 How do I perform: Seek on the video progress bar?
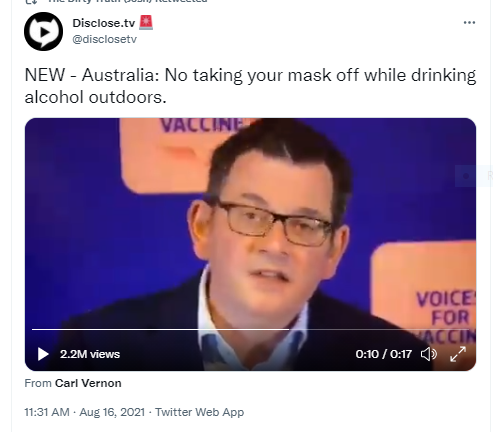[250, 329]
